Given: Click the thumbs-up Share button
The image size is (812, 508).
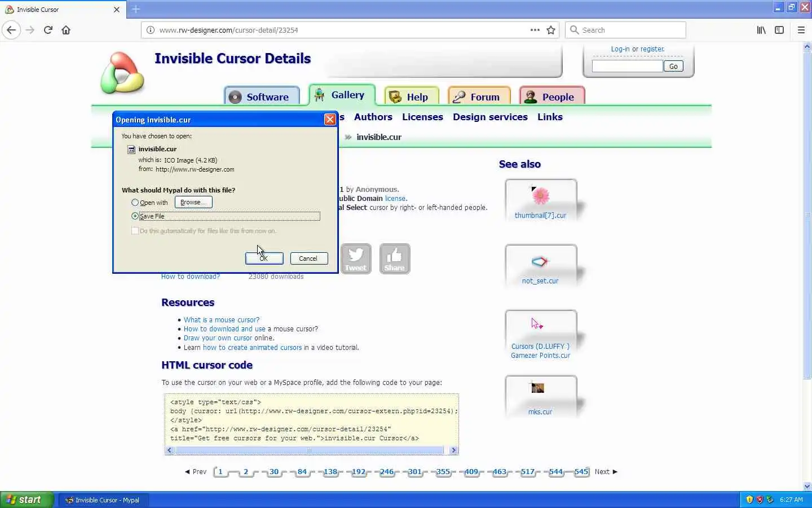Looking at the screenshot, I should pyautogui.click(x=395, y=259).
